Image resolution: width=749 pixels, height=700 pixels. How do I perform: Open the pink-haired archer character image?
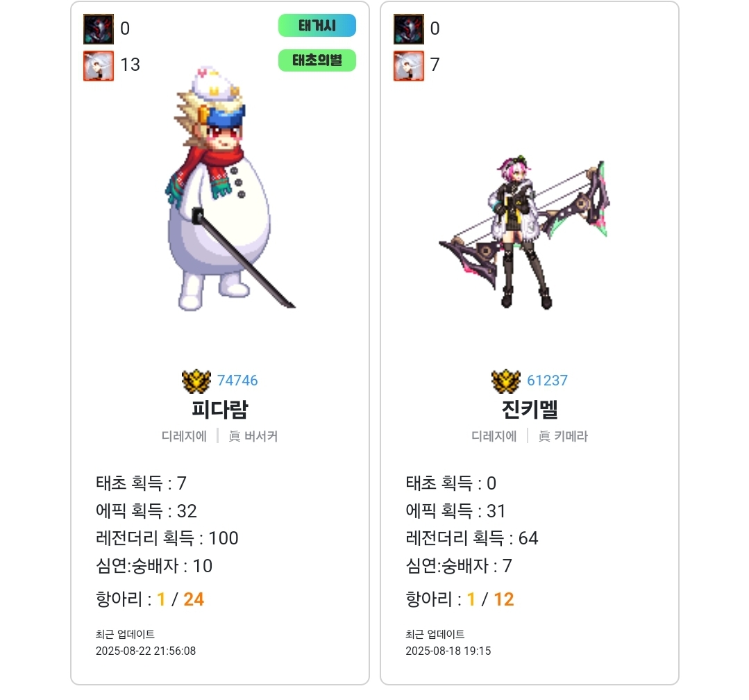coord(525,232)
